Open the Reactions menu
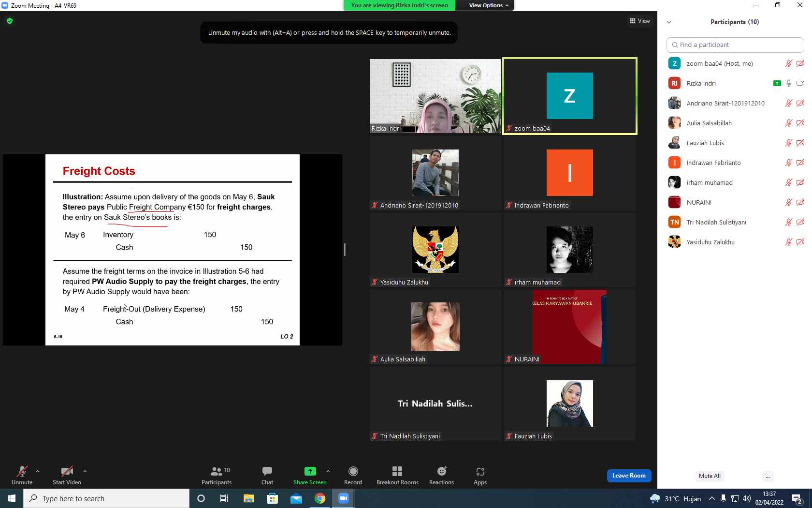Viewport: 812px width, 508px height. pos(442,471)
